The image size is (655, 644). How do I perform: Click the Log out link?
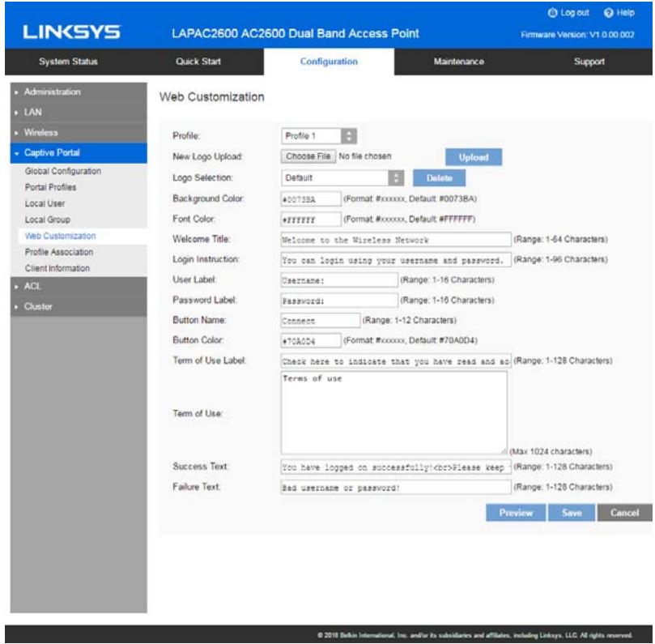click(x=568, y=13)
